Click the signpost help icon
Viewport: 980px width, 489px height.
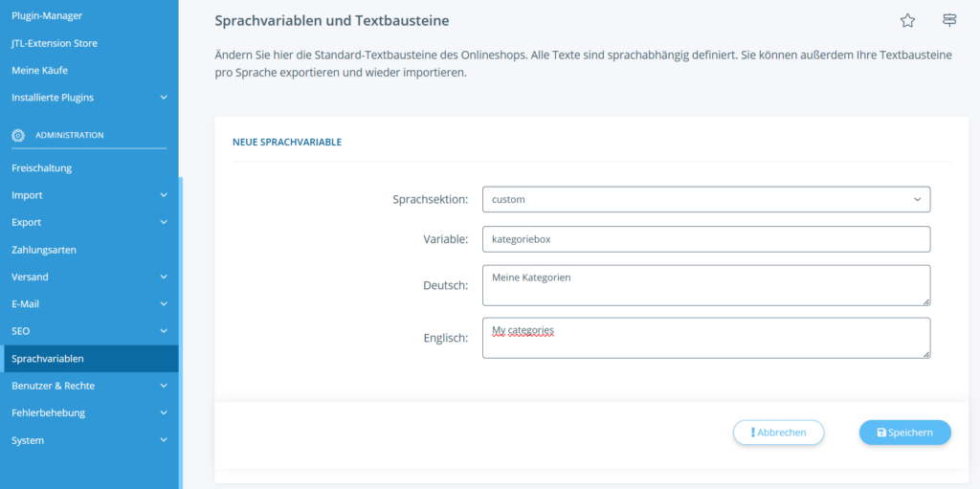coord(949,21)
